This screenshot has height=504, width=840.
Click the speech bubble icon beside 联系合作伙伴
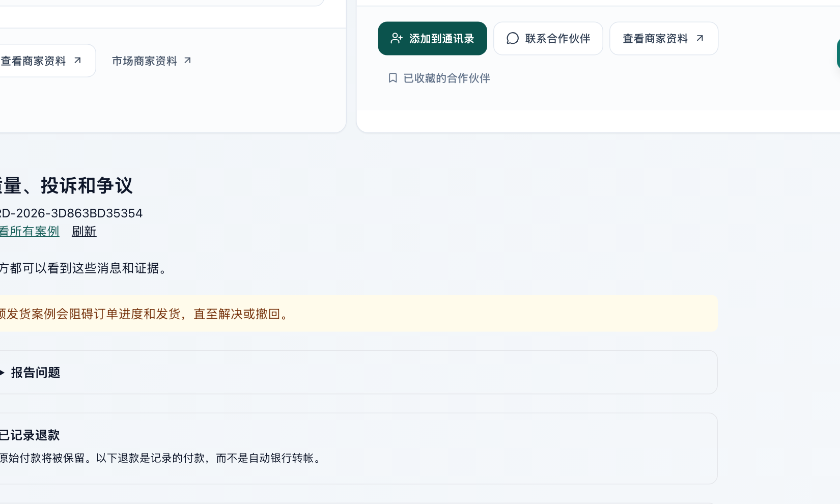pos(513,38)
